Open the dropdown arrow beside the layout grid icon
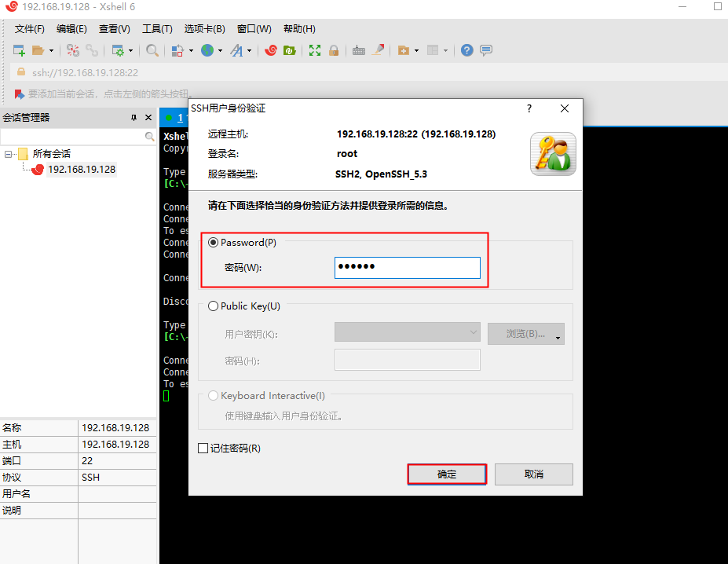The image size is (728, 564). pyautogui.click(x=446, y=50)
